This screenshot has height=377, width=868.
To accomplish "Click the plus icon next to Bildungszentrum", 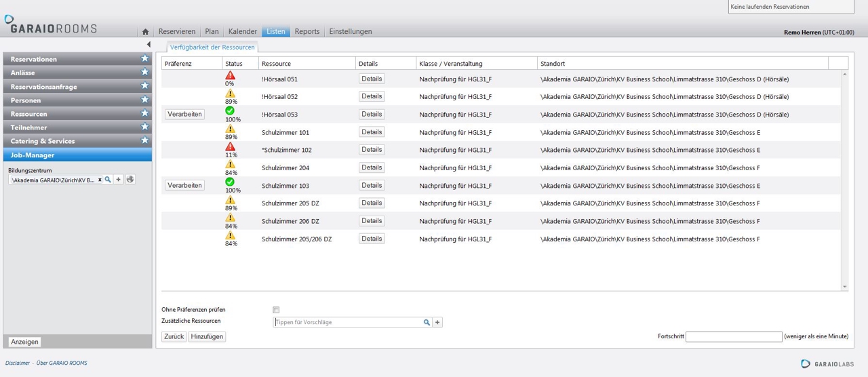I will pos(119,180).
